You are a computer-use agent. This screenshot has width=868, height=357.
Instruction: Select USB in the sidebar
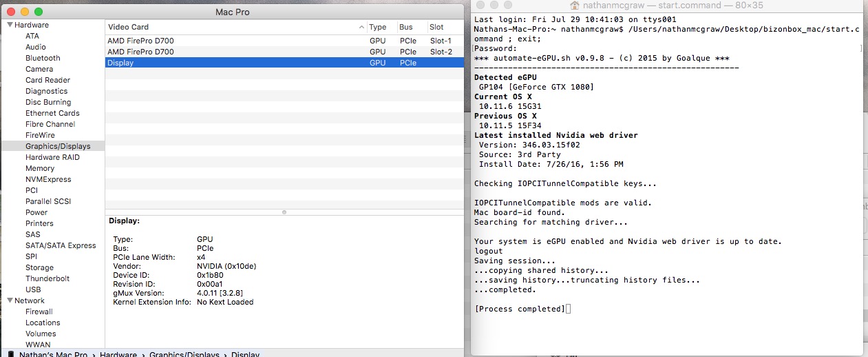[33, 289]
